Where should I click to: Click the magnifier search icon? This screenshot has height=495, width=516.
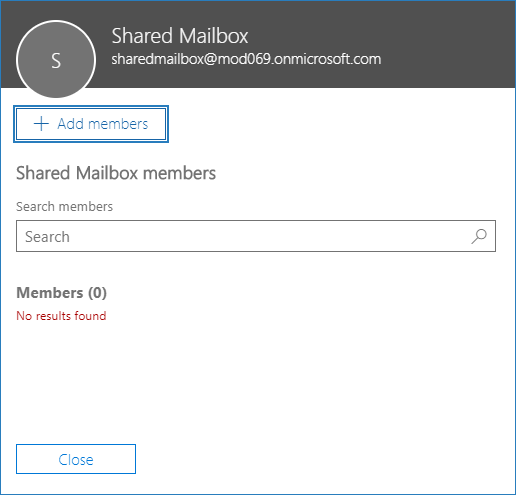click(479, 236)
